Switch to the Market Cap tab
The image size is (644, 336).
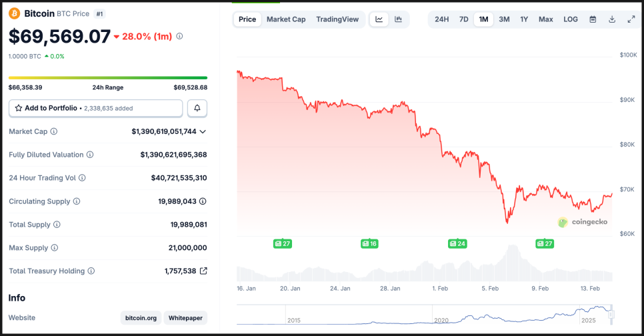(286, 19)
